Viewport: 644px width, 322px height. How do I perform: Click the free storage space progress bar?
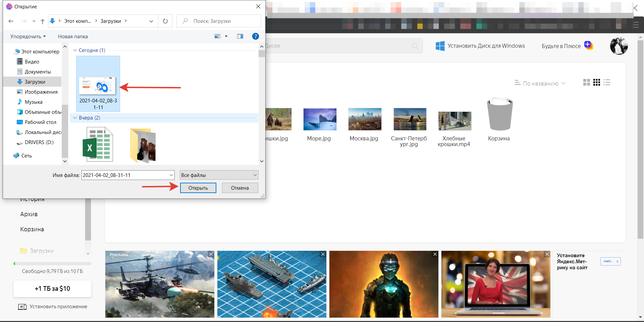click(52, 264)
